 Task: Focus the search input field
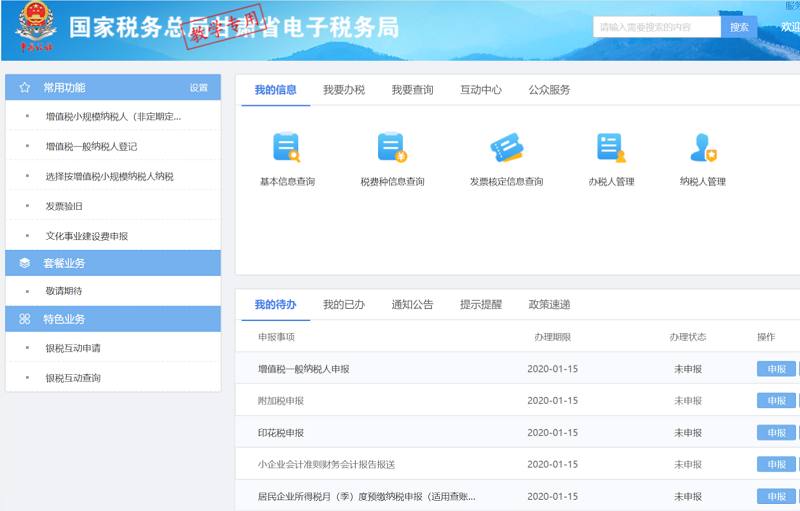point(656,27)
